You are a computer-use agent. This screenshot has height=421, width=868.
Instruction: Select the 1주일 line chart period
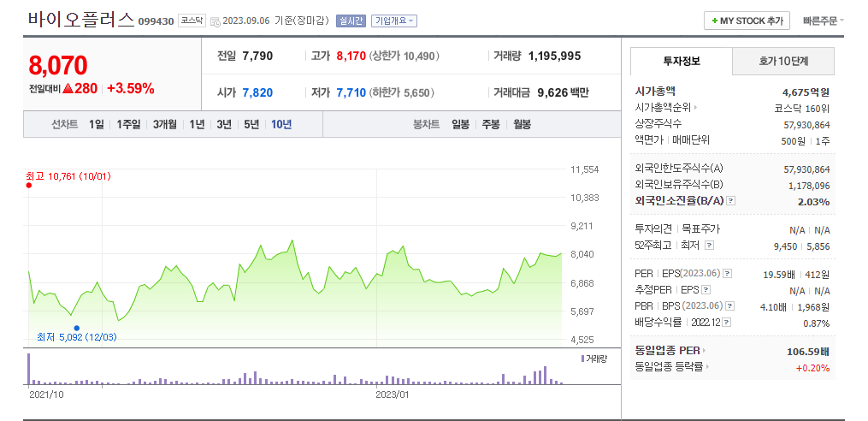coord(128,125)
